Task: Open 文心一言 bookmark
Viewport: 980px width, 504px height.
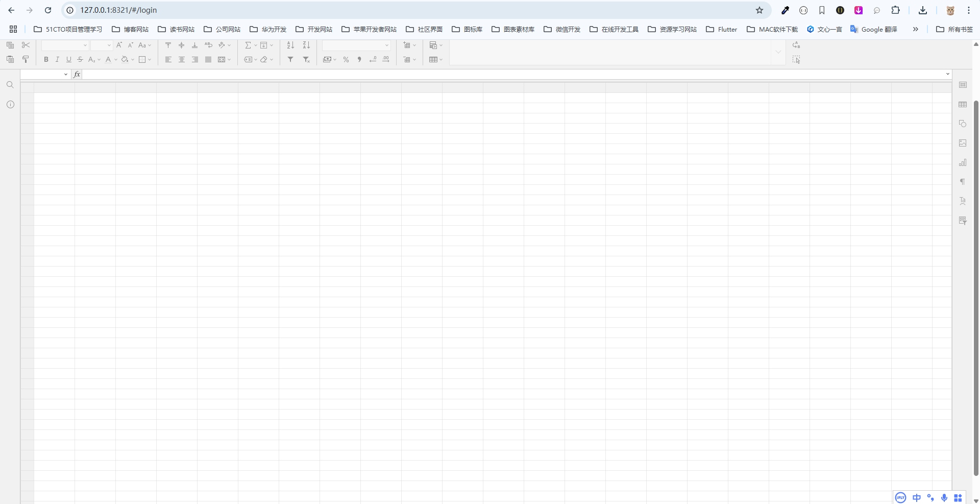Action: click(824, 29)
